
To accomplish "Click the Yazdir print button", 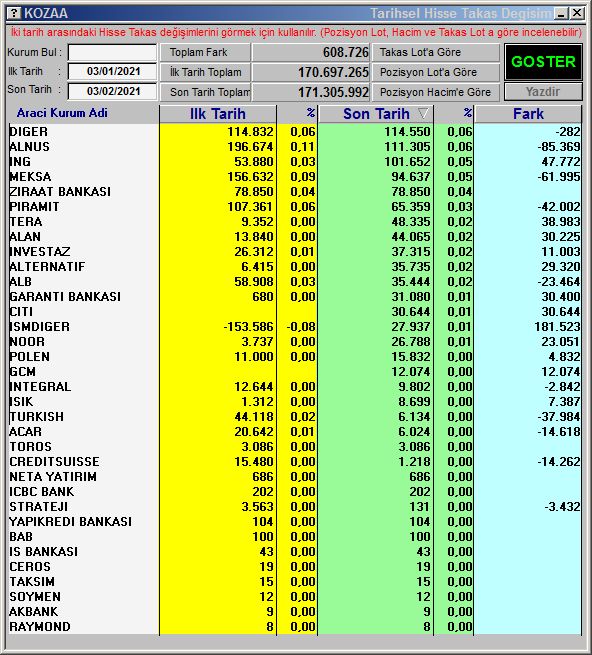I will tap(543, 91).
